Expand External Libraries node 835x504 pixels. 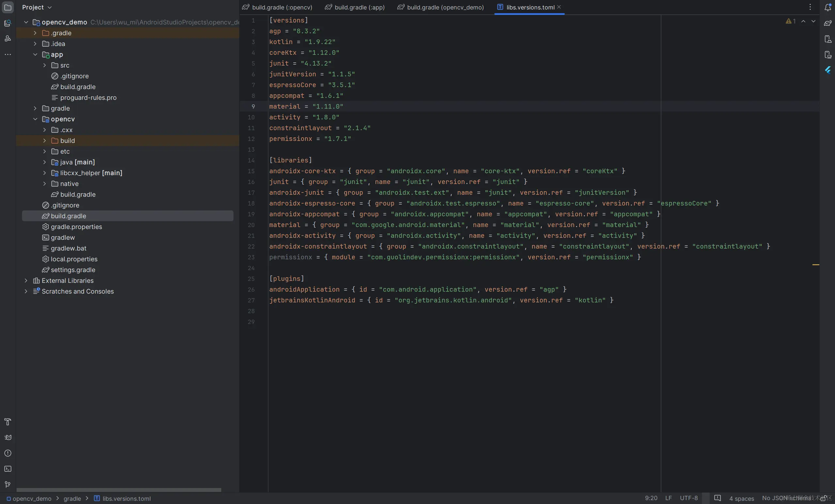pyautogui.click(x=26, y=281)
